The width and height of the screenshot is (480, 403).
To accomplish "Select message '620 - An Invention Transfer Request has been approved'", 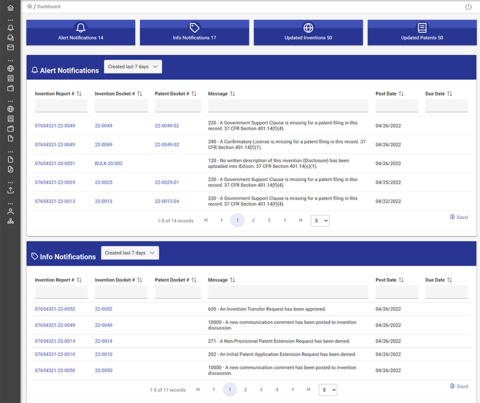I will pos(267,309).
